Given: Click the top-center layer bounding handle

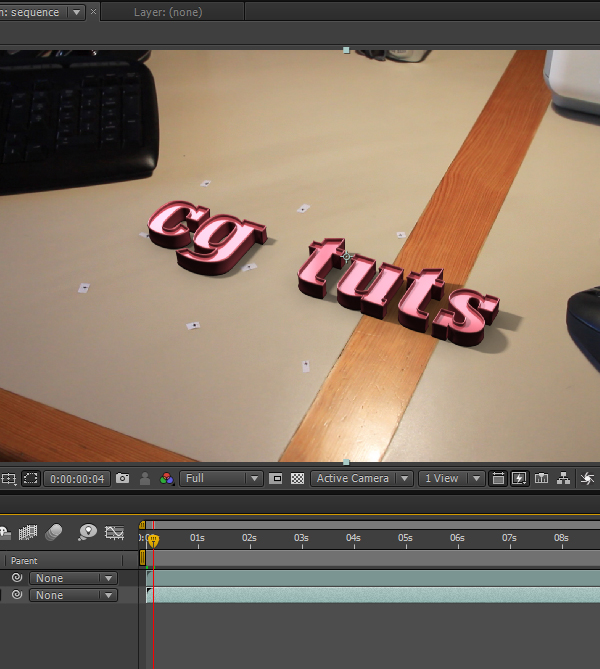Looking at the screenshot, I should pos(347,50).
